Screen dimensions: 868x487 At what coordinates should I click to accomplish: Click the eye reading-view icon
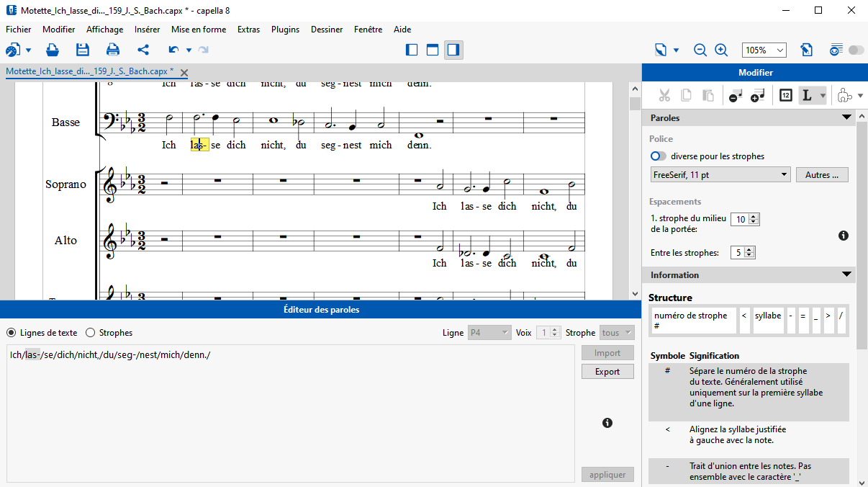pyautogui.click(x=836, y=50)
